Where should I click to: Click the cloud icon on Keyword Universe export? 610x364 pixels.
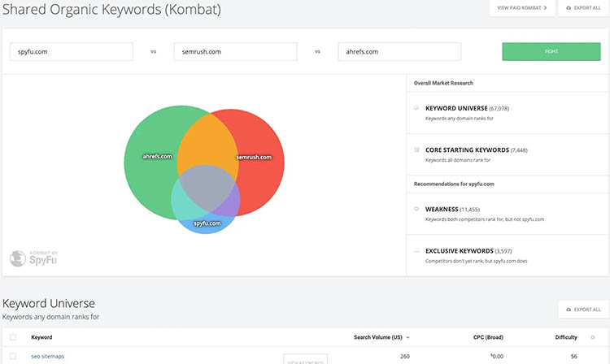coord(569,310)
